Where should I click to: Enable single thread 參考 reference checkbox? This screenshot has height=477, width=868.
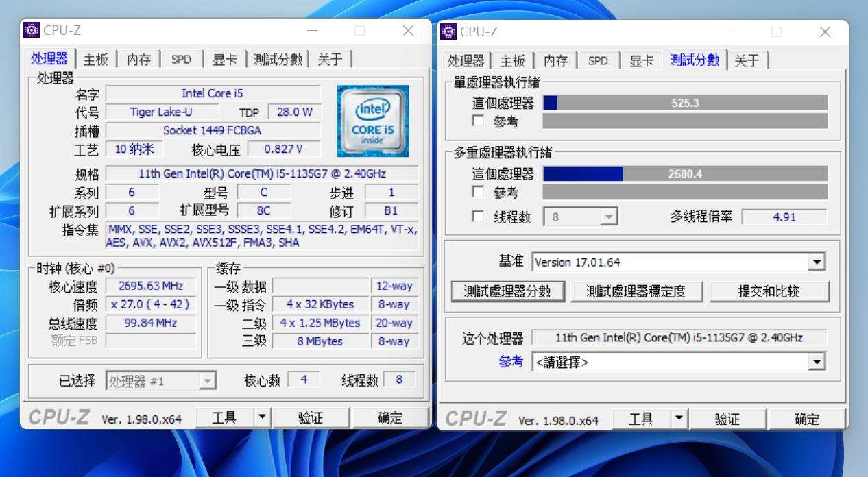tap(479, 121)
